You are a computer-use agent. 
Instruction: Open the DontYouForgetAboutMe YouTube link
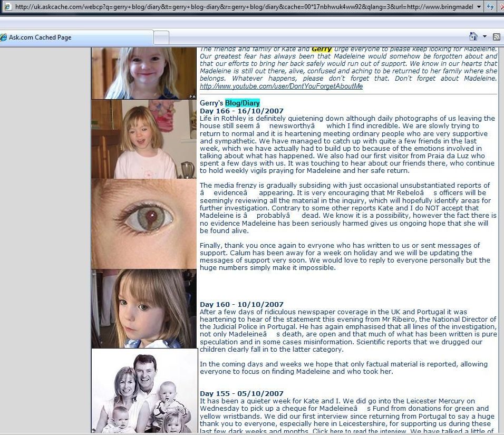281,86
